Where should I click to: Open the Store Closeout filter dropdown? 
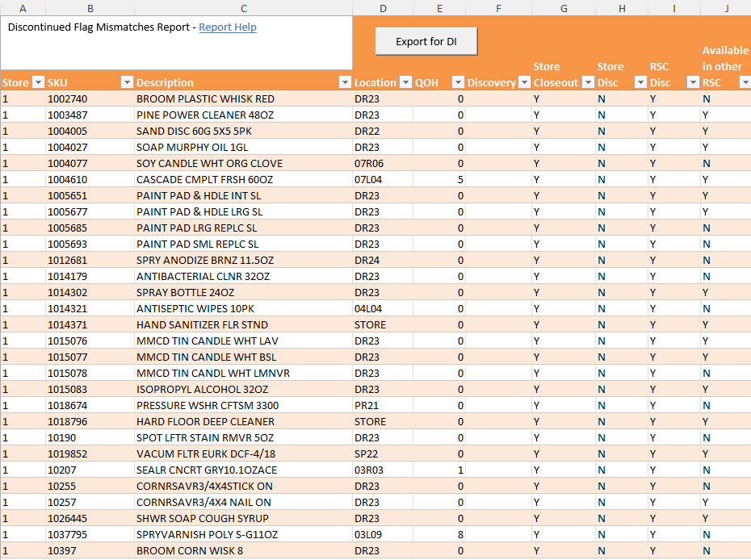click(589, 82)
